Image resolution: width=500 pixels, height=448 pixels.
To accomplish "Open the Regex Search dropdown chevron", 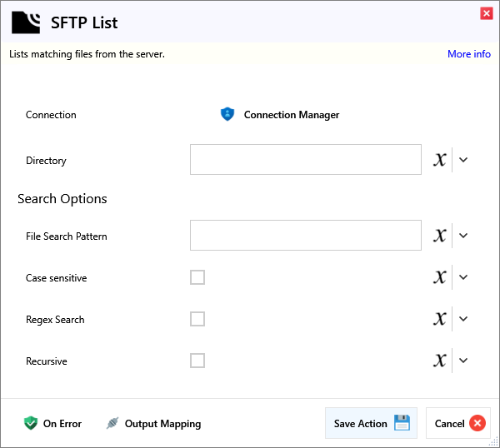I will 464,319.
